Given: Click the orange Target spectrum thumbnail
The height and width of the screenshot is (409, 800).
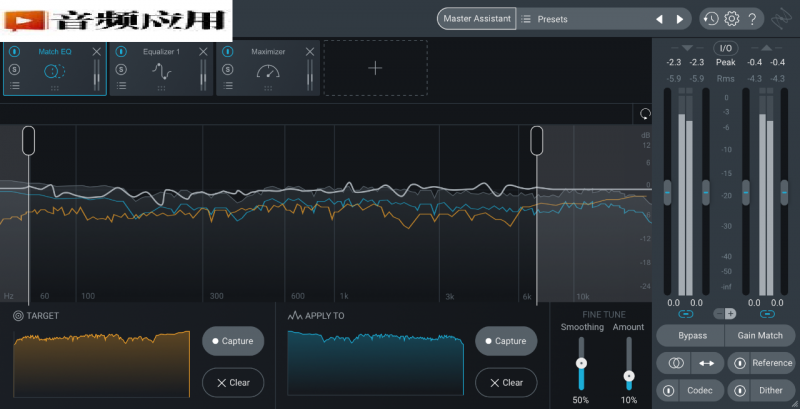Looking at the screenshot, I should pos(102,364).
